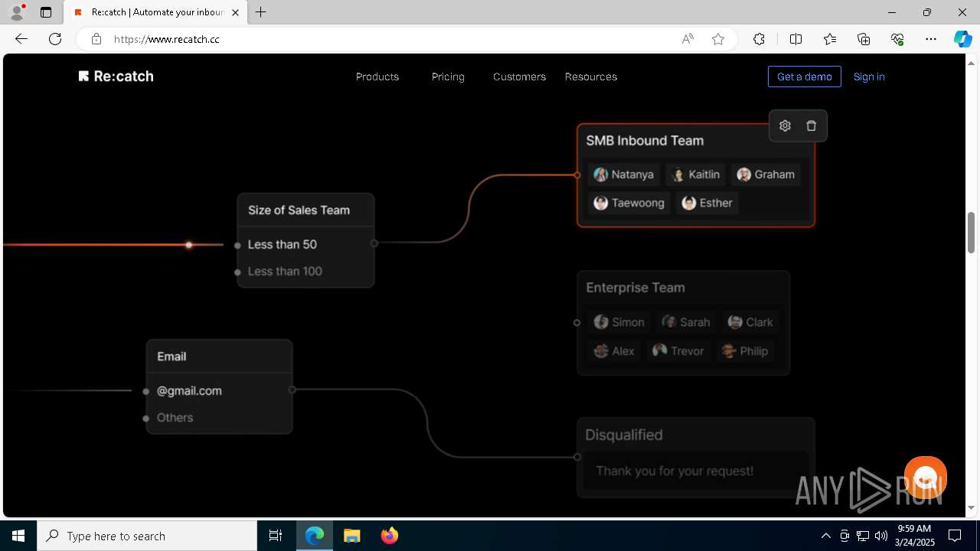Select Trevor in Enterprise Team

678,351
